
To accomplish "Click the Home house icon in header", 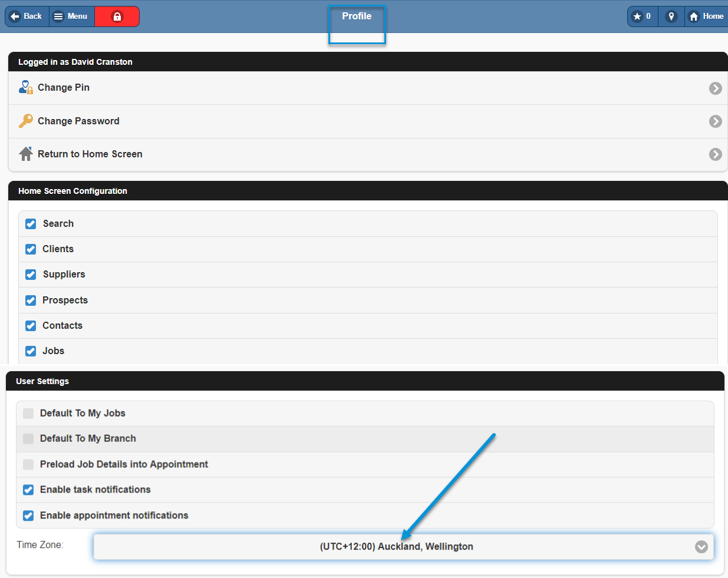I will 694,16.
